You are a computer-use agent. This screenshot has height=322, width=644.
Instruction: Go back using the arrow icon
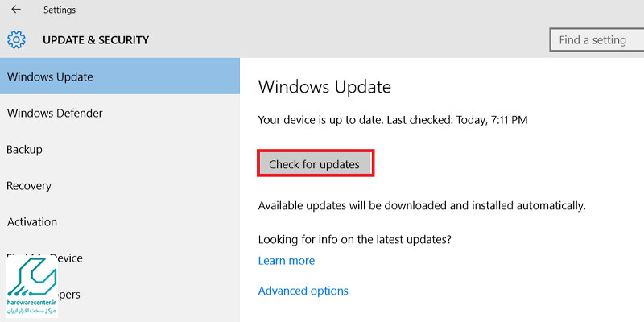pos(16,10)
